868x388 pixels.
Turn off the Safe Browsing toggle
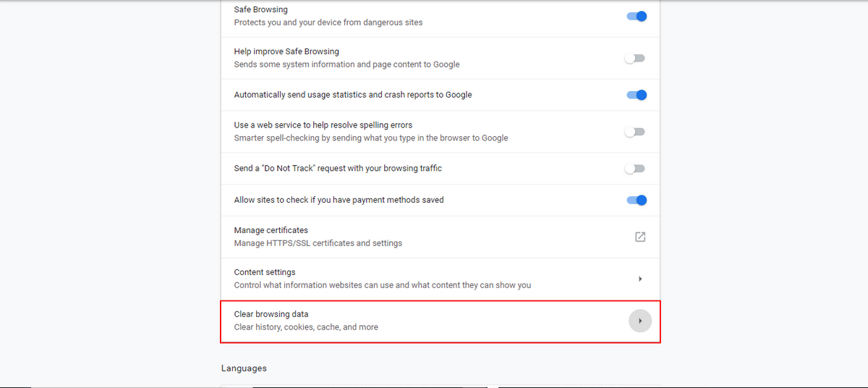(x=637, y=16)
